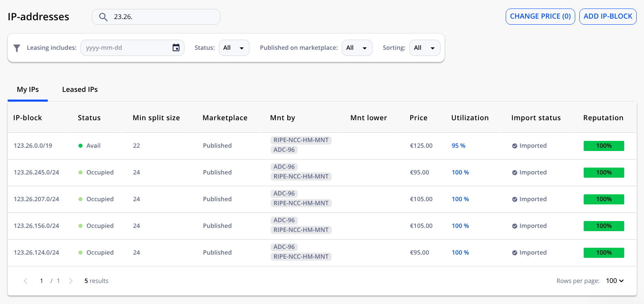Open the 95 % utilization link

458,146
